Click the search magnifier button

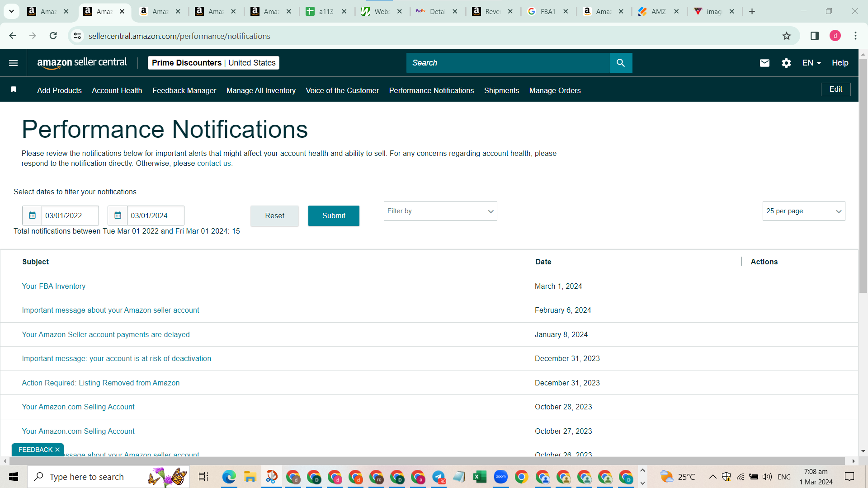[x=621, y=63]
